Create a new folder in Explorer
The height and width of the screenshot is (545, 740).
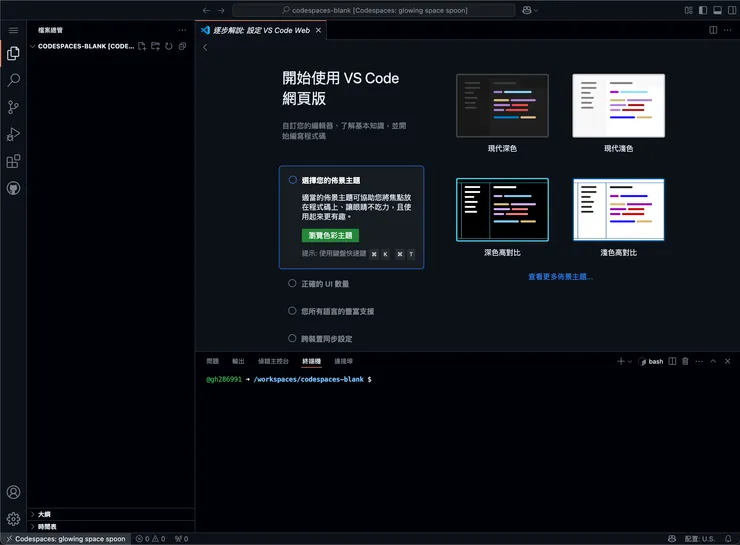(x=155, y=46)
